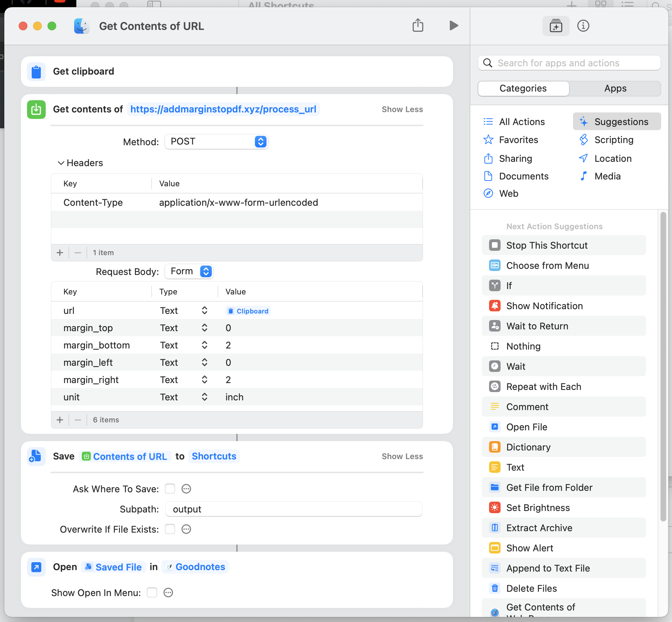Select Stop This Shortcut suggestion
Viewport: 672px width, 622px height.
pos(564,245)
